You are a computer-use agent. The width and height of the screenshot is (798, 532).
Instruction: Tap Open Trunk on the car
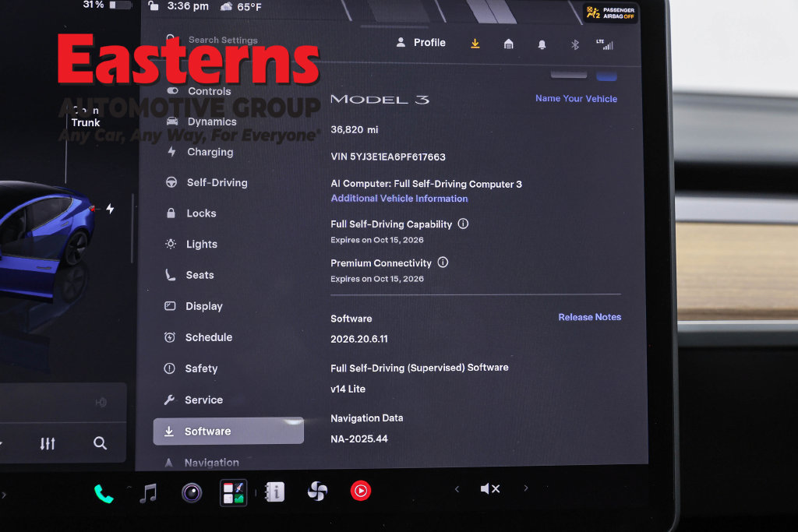tap(86, 117)
